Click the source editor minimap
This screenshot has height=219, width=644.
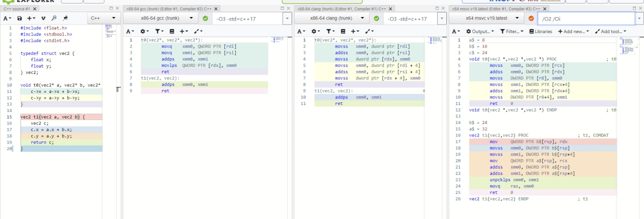(111, 31)
